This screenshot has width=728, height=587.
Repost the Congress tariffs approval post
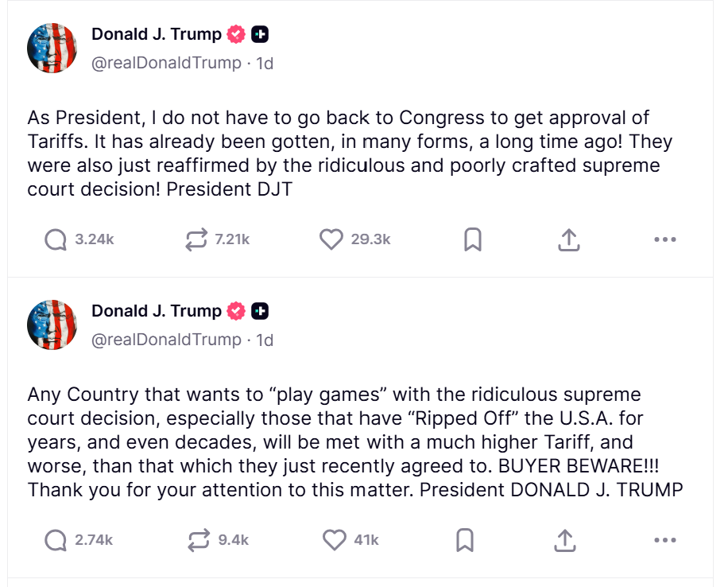[196, 239]
